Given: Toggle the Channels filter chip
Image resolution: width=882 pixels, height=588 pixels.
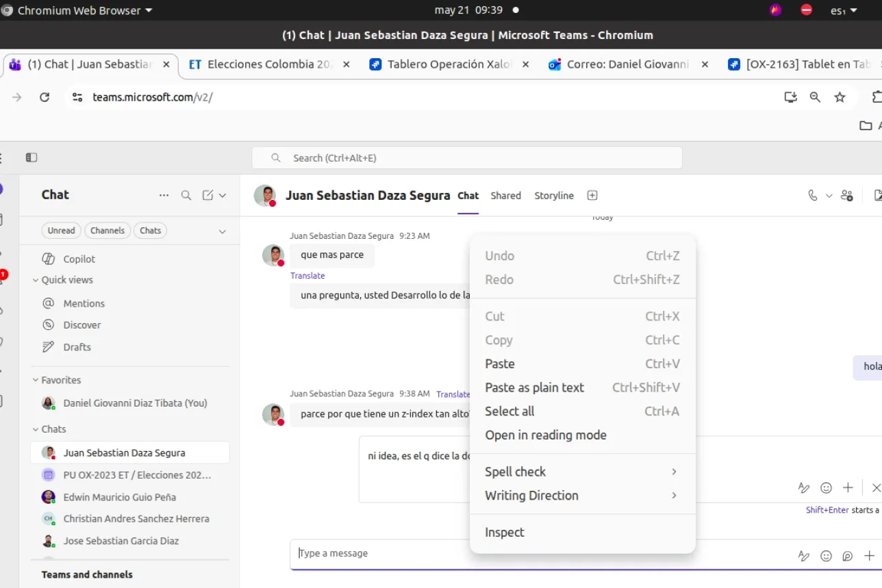Looking at the screenshot, I should 108,231.
